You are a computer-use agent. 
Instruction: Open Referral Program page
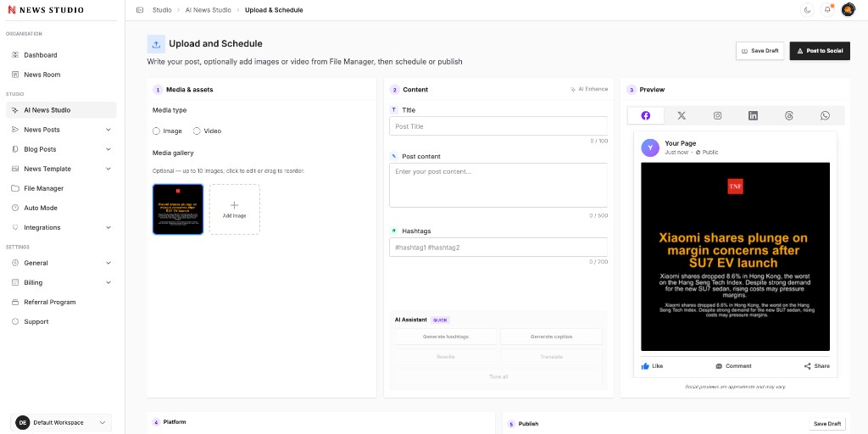[61, 303]
